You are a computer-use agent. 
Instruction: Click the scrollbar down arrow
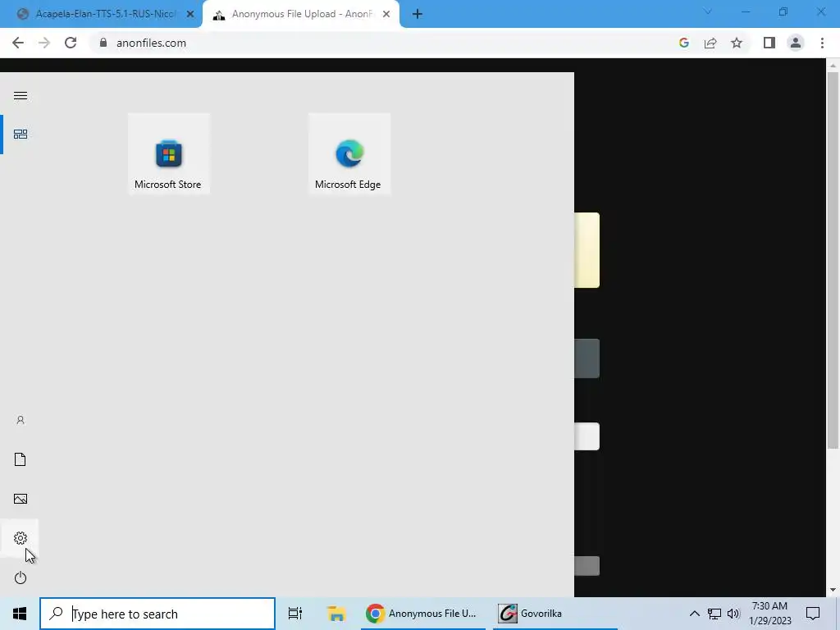tap(833, 591)
